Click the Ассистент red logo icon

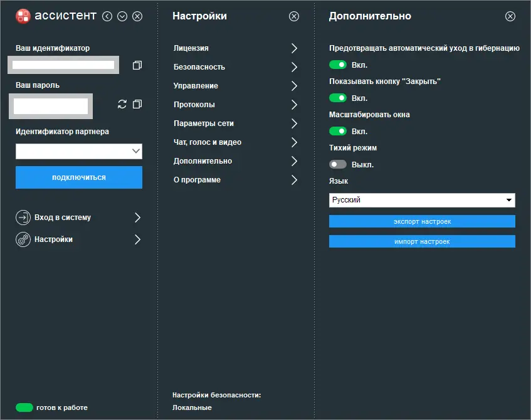pos(23,16)
